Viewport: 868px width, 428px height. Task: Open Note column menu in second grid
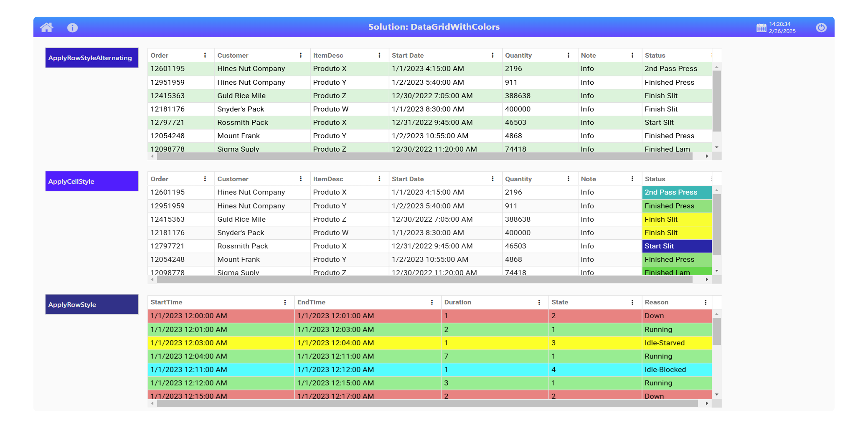click(632, 179)
